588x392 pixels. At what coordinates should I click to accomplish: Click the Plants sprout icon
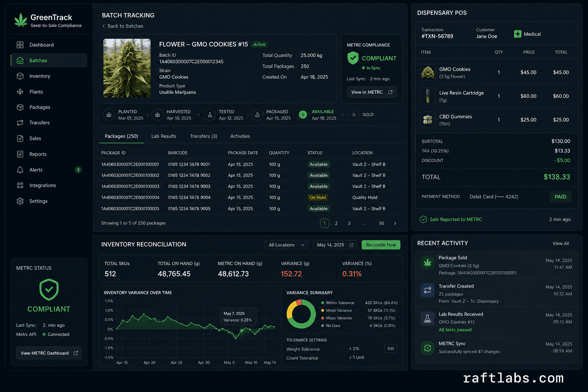pos(20,92)
